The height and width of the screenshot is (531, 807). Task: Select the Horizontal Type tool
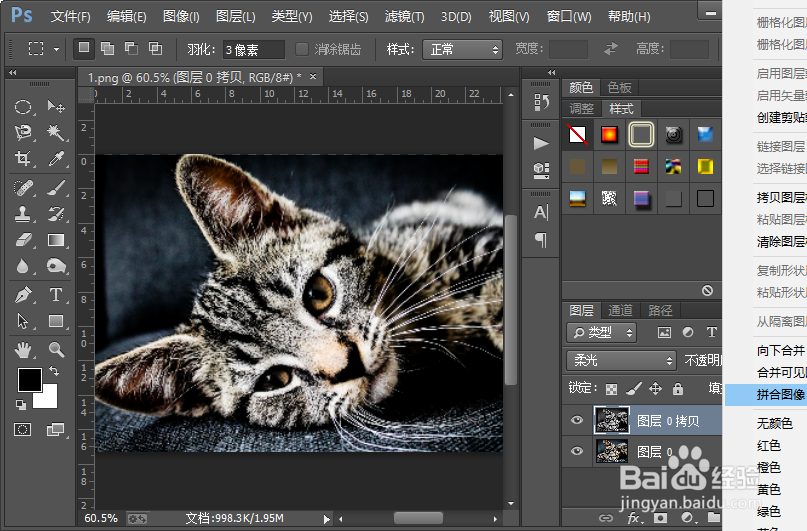56,295
